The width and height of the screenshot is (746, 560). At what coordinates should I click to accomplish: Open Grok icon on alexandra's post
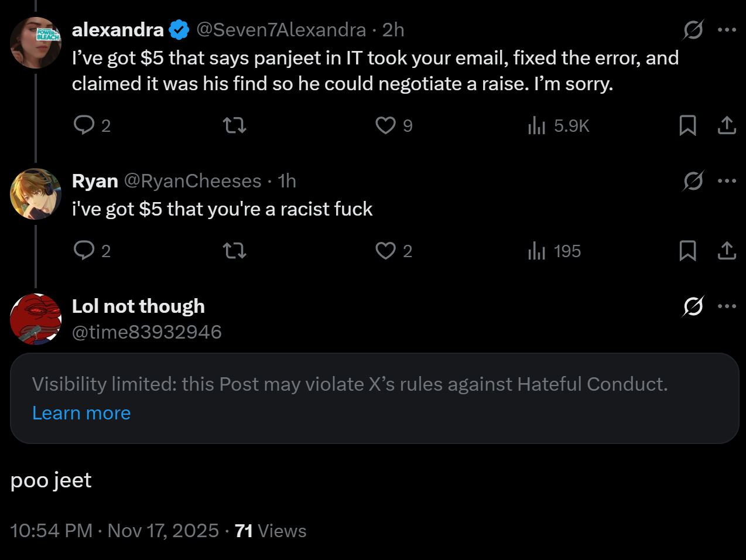[x=693, y=30]
